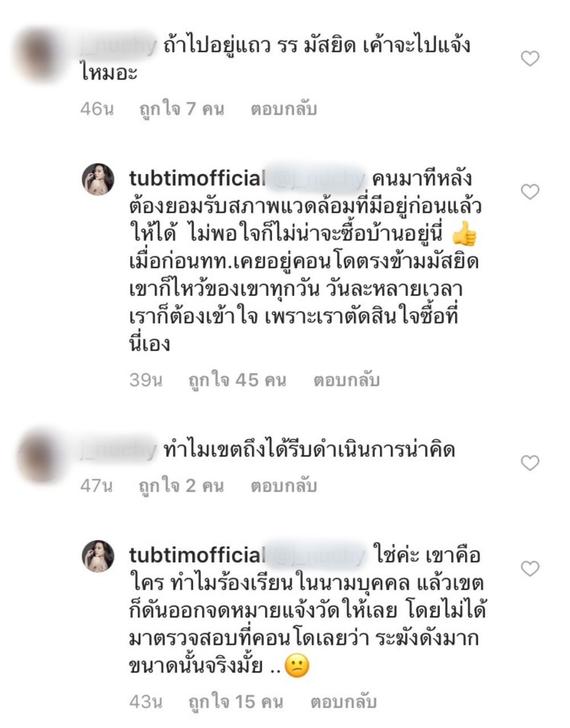This screenshot has height=728, width=570.
Task: Open blurred avatar of second commenter
Action: [40, 456]
